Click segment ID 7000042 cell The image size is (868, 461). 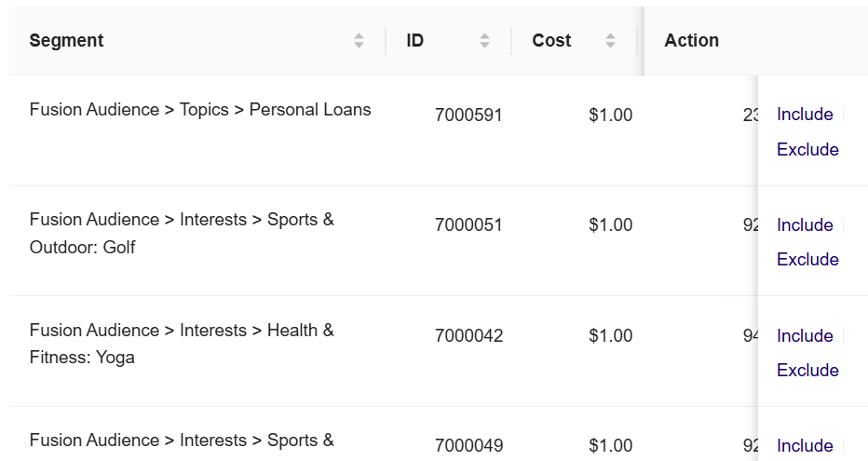pos(468,336)
